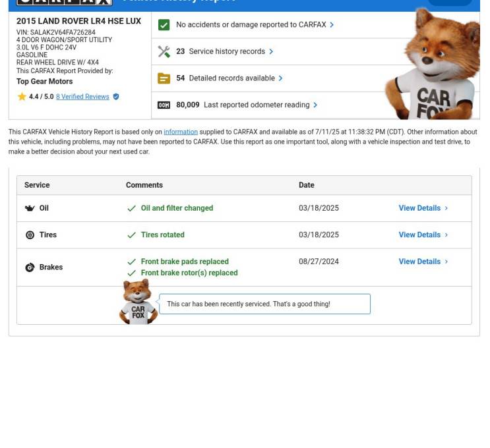
Task: Click the VIN SALAK2V64FA726284 text
Action: (x=56, y=32)
